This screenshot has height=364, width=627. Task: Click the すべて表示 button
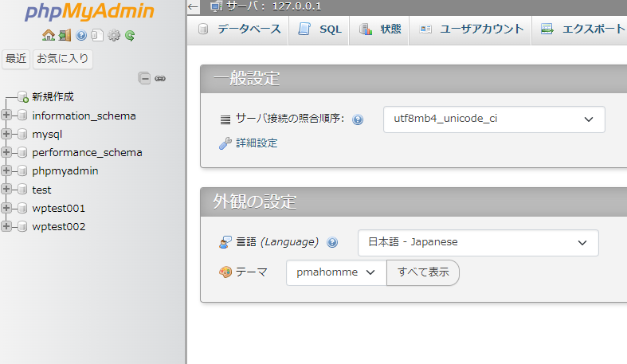point(423,272)
